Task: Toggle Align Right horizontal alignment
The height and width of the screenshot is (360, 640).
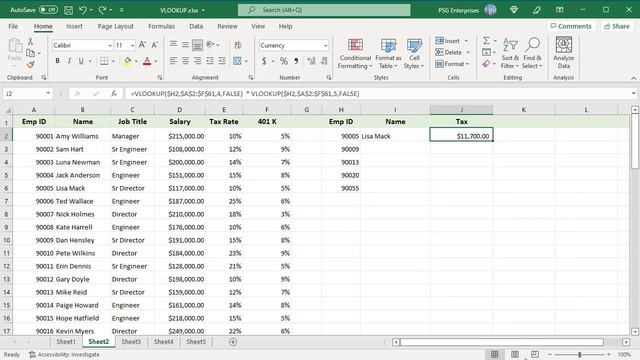Action: (198, 61)
